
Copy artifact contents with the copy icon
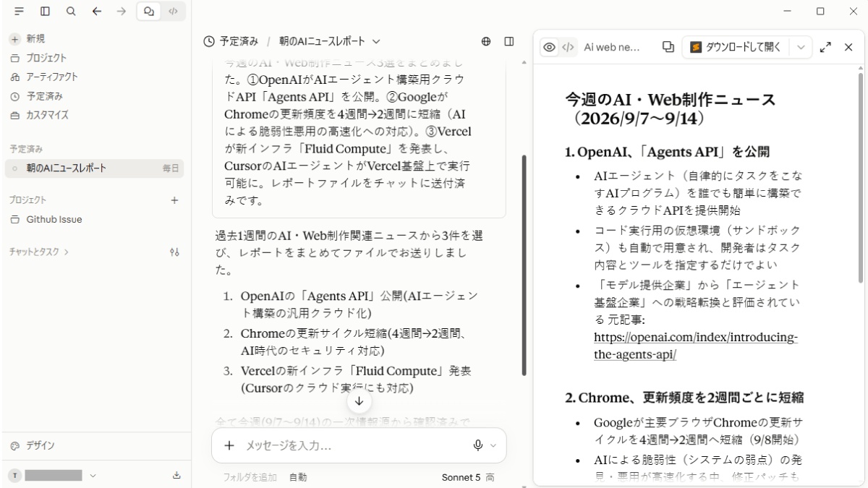pyautogui.click(x=668, y=47)
